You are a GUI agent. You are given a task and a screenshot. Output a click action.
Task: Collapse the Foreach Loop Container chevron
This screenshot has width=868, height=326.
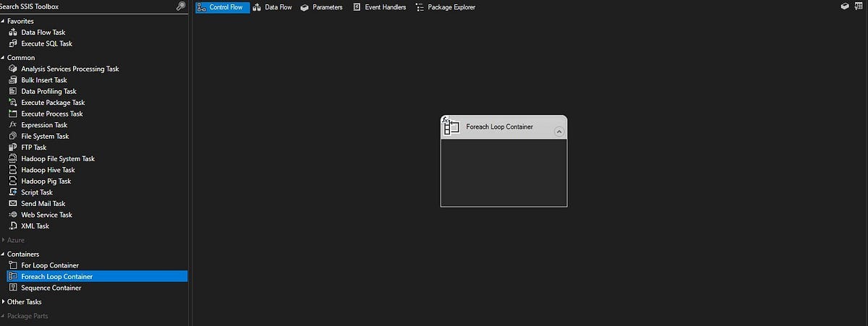tap(558, 132)
